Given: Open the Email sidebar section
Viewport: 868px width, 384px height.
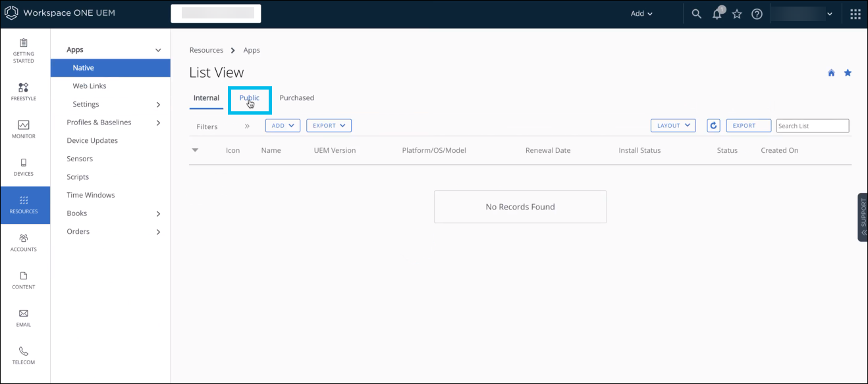Looking at the screenshot, I should coord(24,317).
